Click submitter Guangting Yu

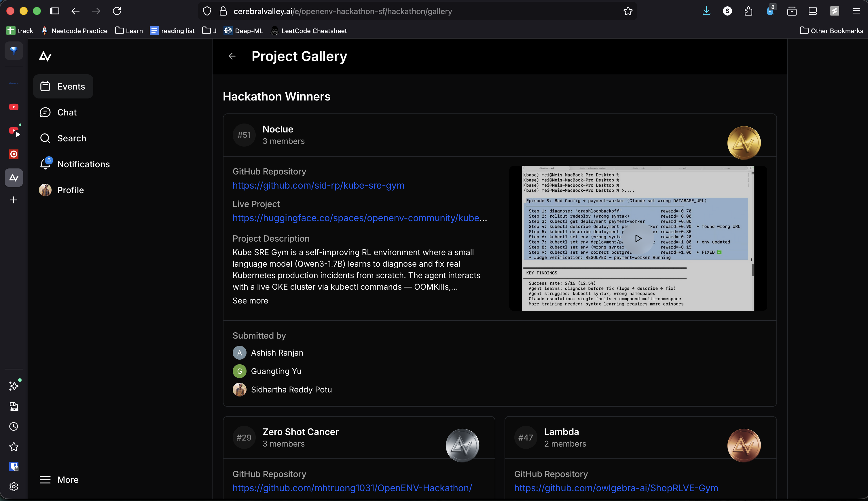pos(267,371)
